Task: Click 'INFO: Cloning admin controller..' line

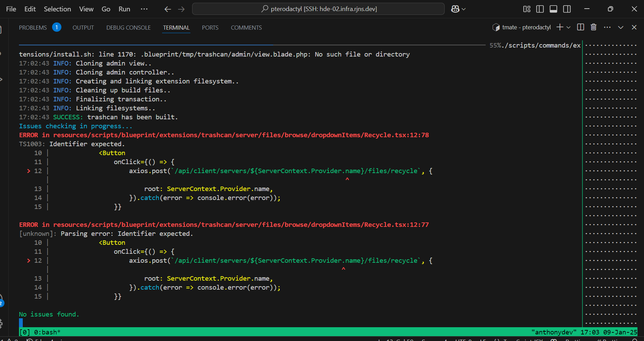Action: click(113, 72)
